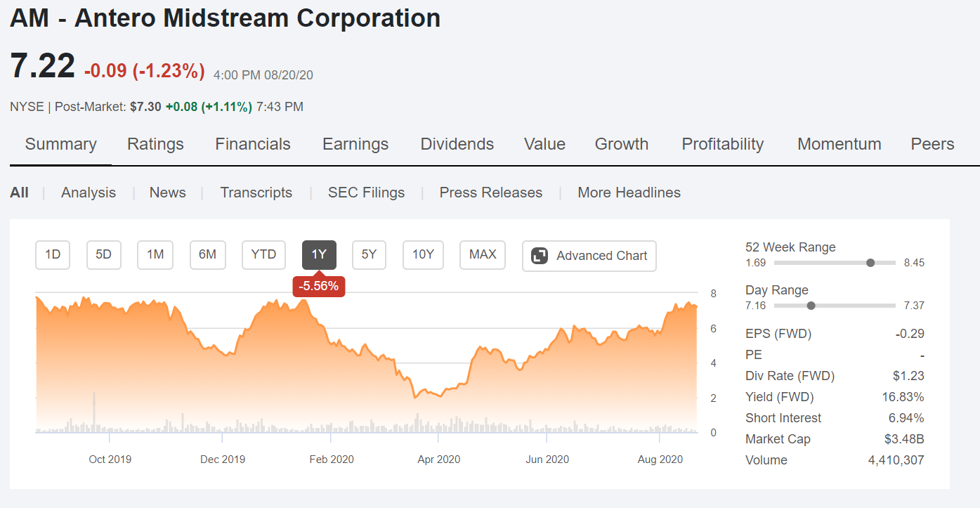Select the 6M chart range
This screenshot has height=508, width=980.
tap(207, 255)
